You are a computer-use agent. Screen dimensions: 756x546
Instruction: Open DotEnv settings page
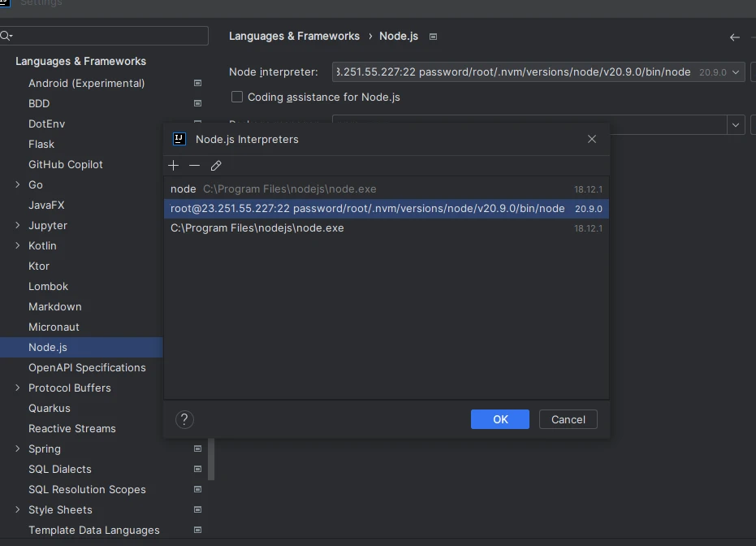(46, 124)
